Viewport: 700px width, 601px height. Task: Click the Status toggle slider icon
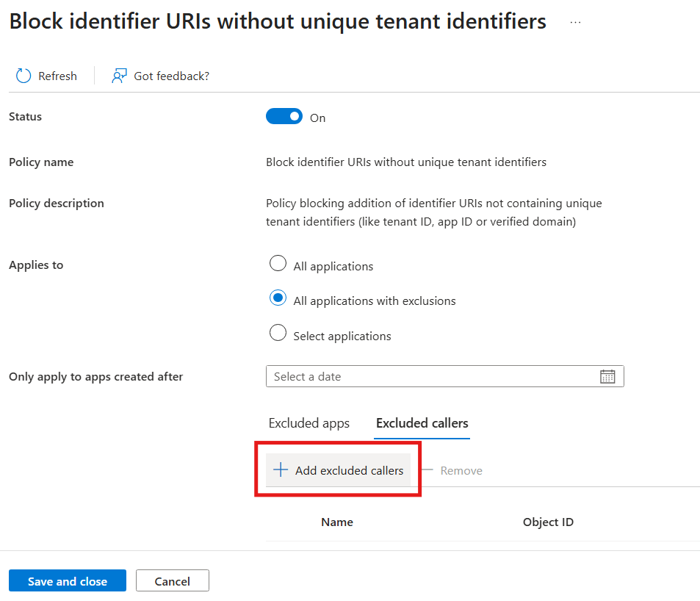284,116
